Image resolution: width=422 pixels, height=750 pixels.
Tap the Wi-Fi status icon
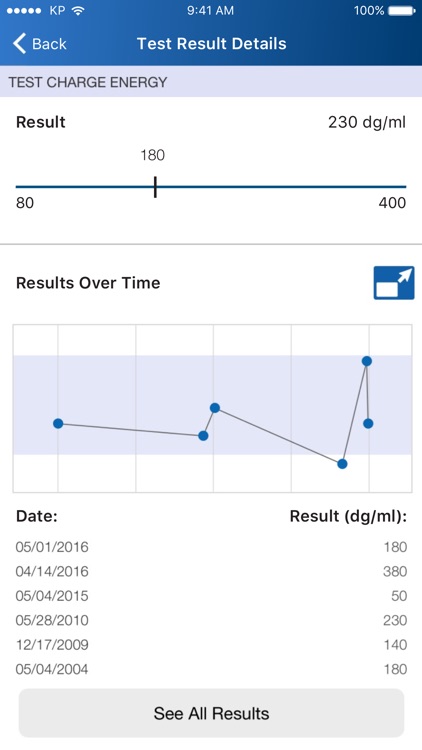pos(78,11)
